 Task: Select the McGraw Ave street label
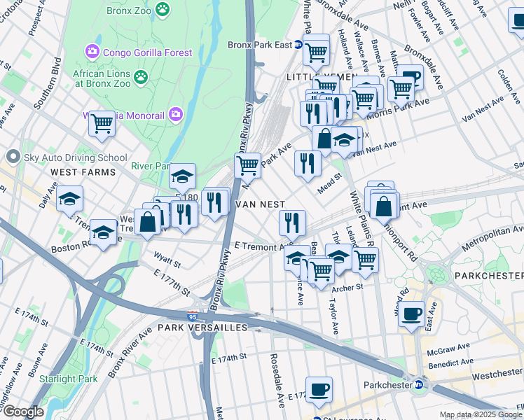[448, 349]
